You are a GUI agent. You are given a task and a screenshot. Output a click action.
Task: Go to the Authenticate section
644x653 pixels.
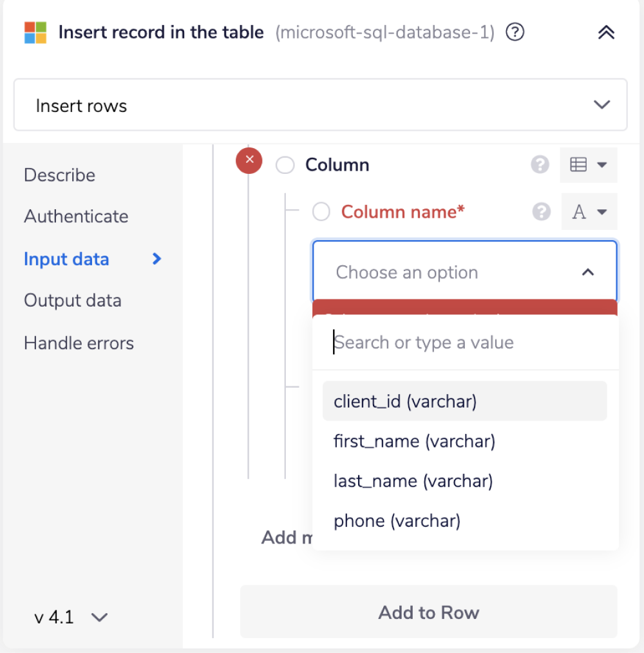click(75, 216)
